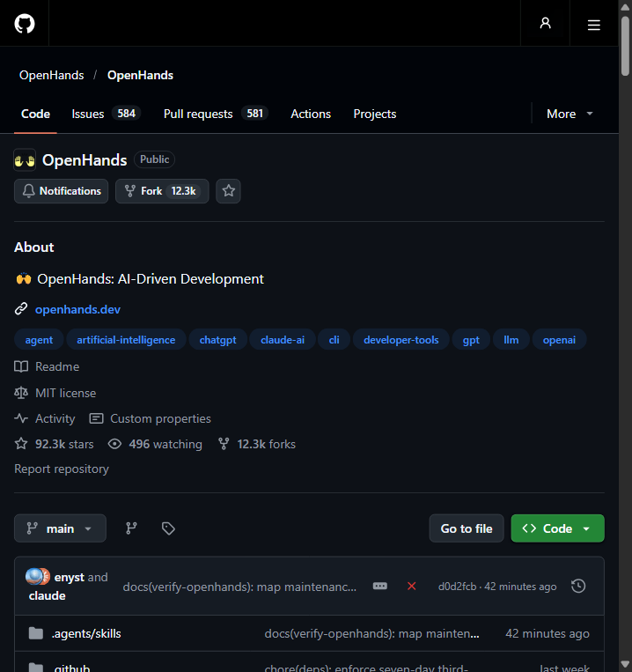Open the bold OpenHands repository breadcrumb

click(x=141, y=76)
